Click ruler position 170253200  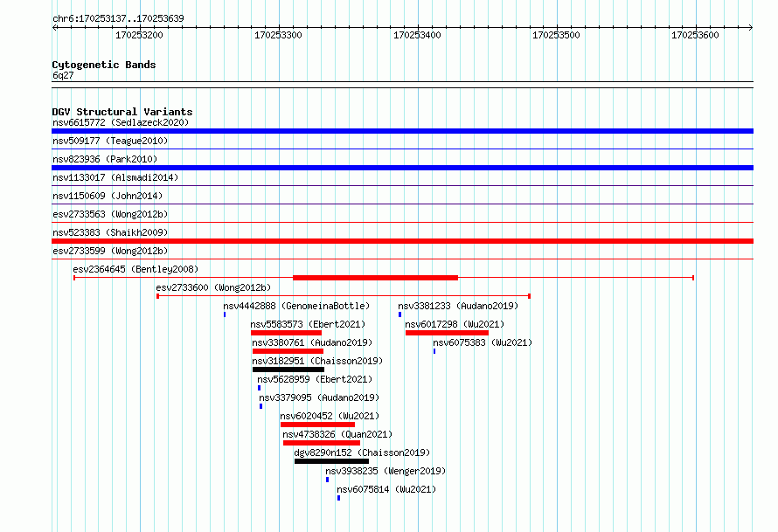(139, 35)
